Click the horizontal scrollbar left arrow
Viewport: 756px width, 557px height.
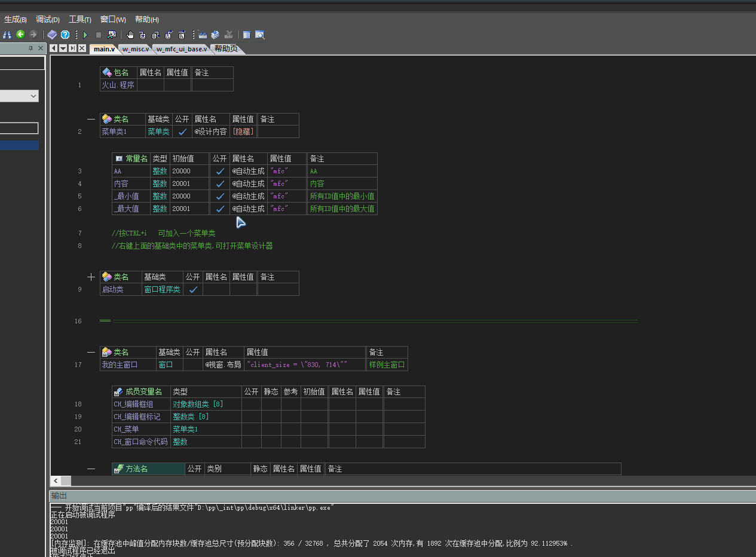pyautogui.click(x=55, y=481)
